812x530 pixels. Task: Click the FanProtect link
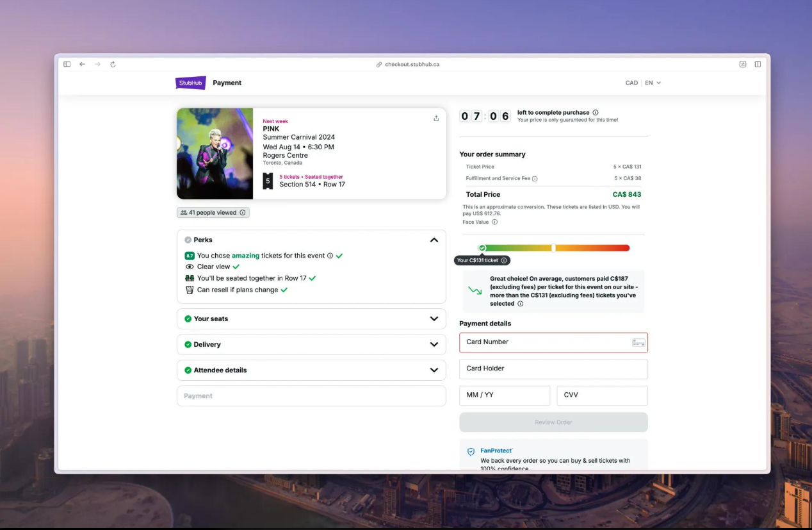coord(497,451)
